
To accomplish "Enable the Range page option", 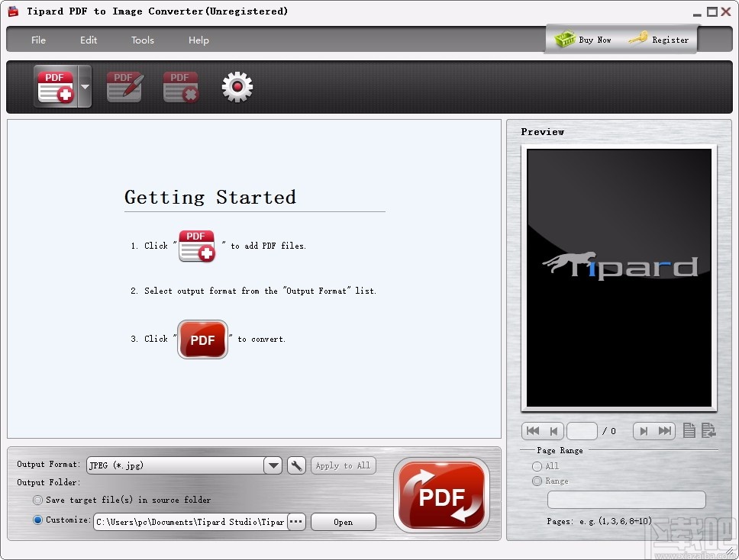I will (537, 481).
